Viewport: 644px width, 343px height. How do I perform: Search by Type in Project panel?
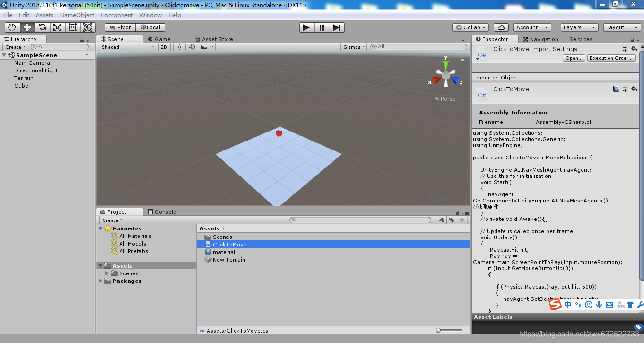point(442,220)
